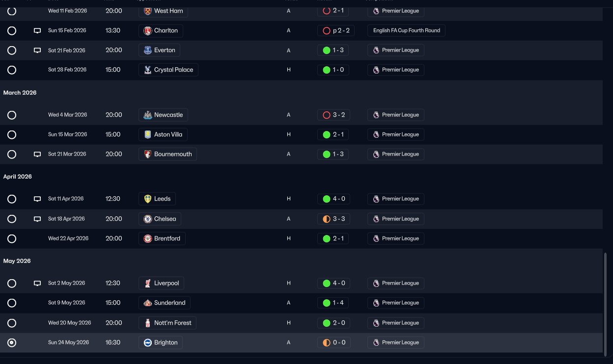Select the Sunderland match radio button

[x=12, y=303]
